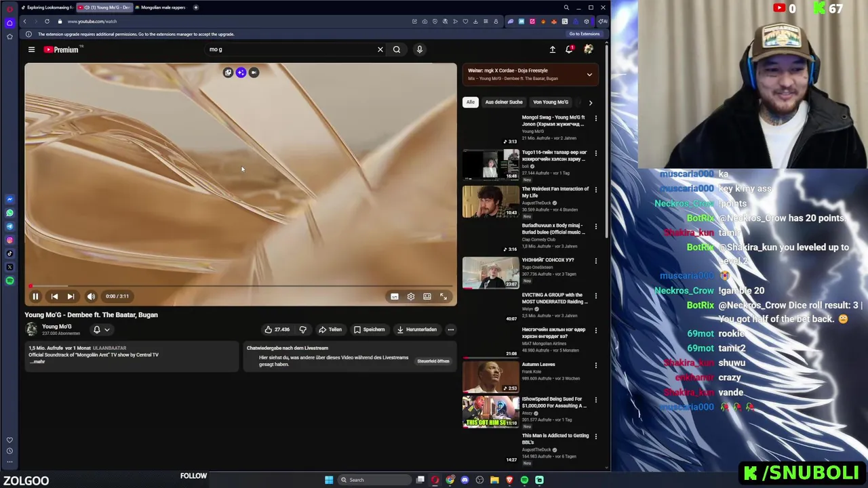This screenshot has height=488, width=868.
Task: Run search with the magnifier button
Action: pyautogui.click(x=397, y=49)
